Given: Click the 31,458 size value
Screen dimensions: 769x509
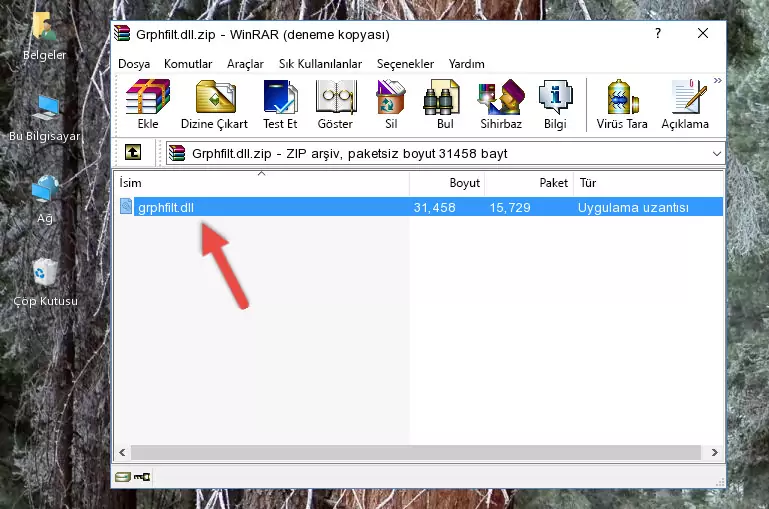Looking at the screenshot, I should tap(434, 207).
